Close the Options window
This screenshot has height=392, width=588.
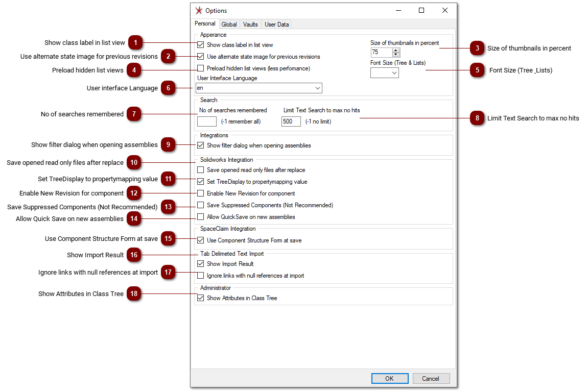click(445, 11)
